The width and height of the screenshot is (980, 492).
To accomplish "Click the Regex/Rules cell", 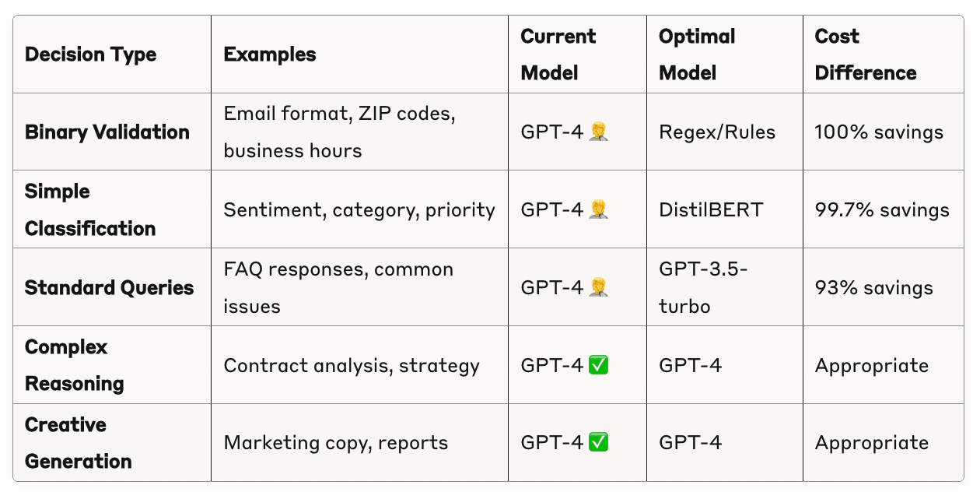I will [x=717, y=132].
